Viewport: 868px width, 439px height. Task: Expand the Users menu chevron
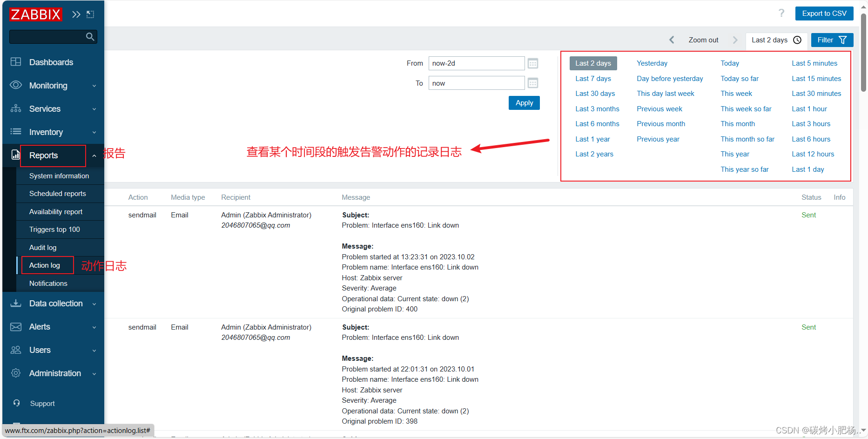[94, 350]
